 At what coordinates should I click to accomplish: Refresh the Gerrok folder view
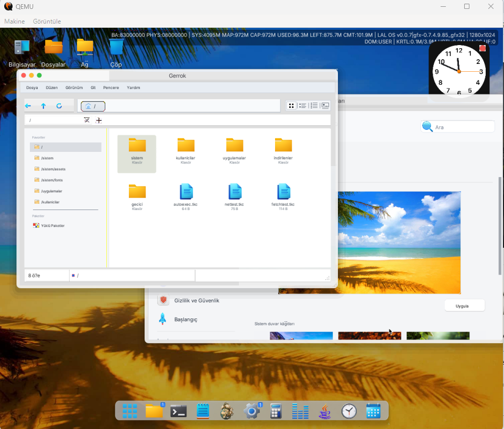point(59,106)
